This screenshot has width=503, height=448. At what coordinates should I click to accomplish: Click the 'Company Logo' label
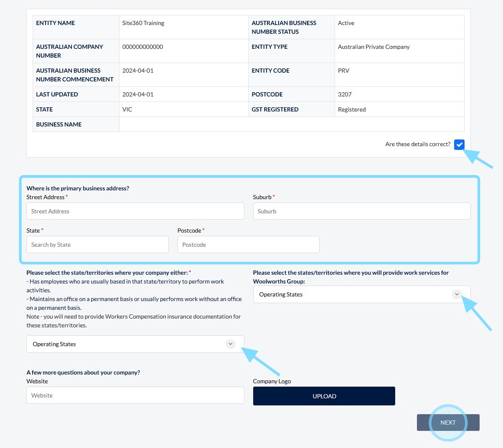pyautogui.click(x=272, y=381)
